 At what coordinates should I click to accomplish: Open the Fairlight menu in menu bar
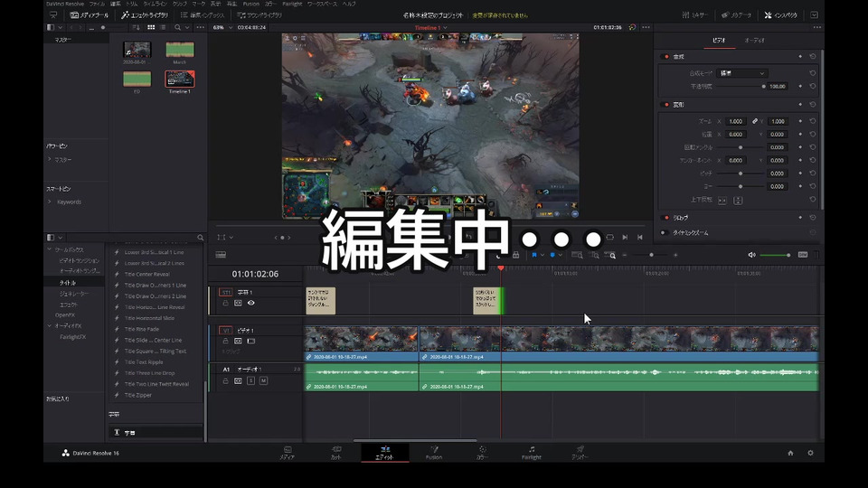292,4
